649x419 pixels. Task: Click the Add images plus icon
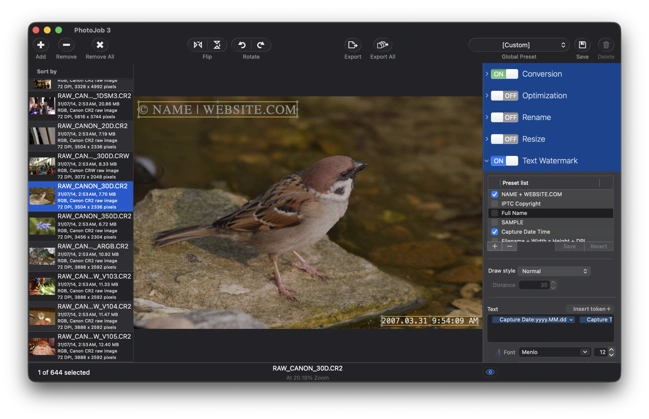point(41,45)
